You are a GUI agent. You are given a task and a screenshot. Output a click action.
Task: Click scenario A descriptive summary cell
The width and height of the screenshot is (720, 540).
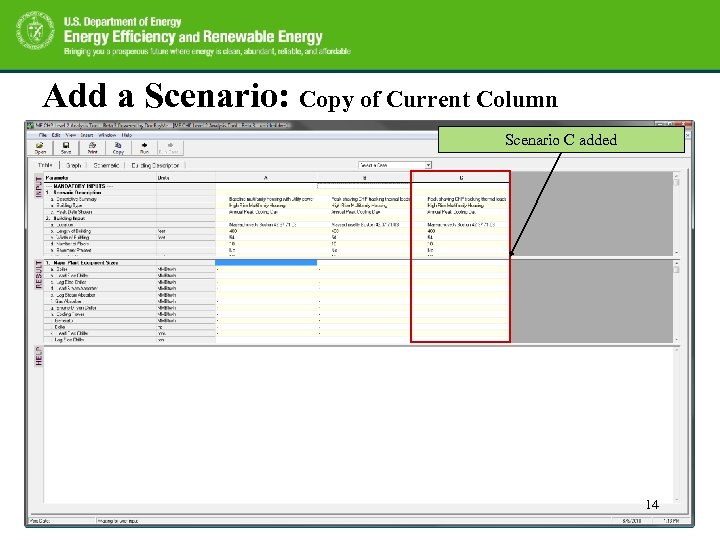(x=266, y=199)
